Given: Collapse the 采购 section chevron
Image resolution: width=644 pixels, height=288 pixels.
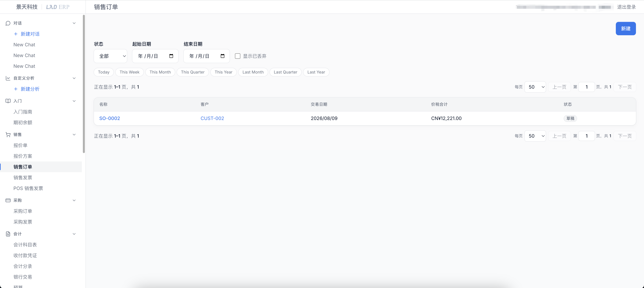Looking at the screenshot, I should [x=74, y=200].
